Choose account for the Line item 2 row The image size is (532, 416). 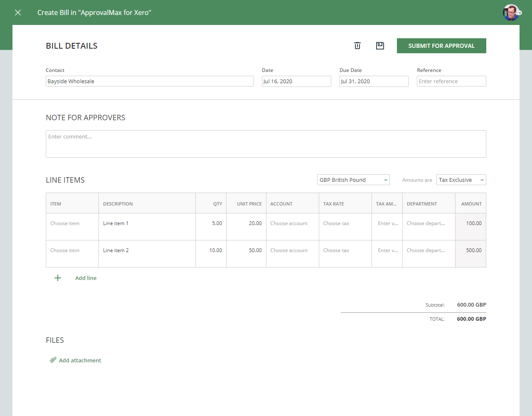tap(293, 254)
